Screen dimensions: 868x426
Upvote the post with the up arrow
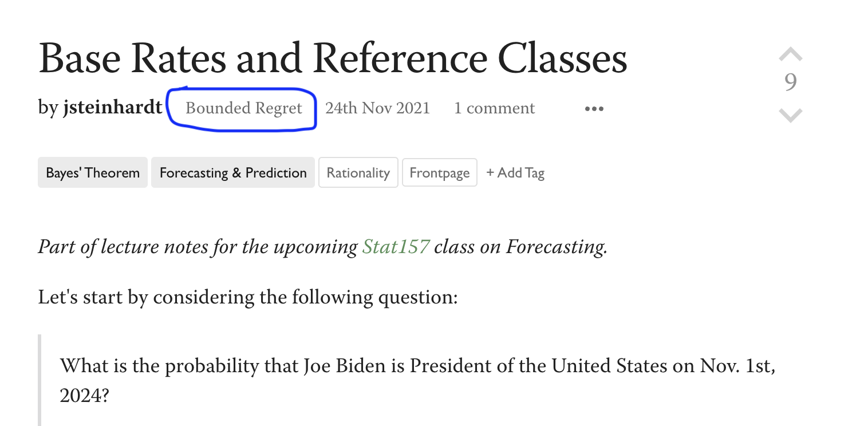[791, 55]
